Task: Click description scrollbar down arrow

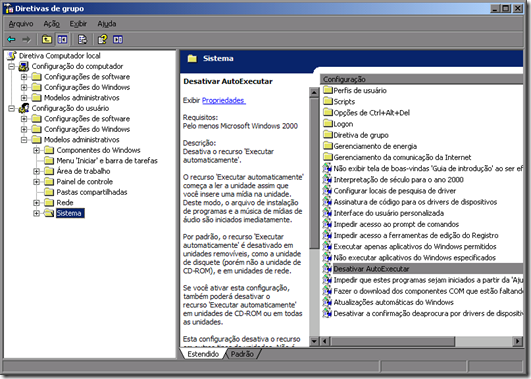Action: click(314, 341)
